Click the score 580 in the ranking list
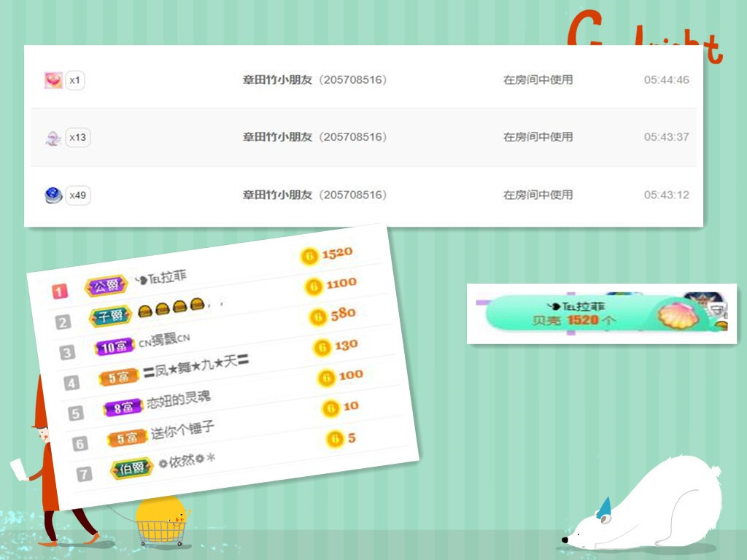 click(344, 314)
